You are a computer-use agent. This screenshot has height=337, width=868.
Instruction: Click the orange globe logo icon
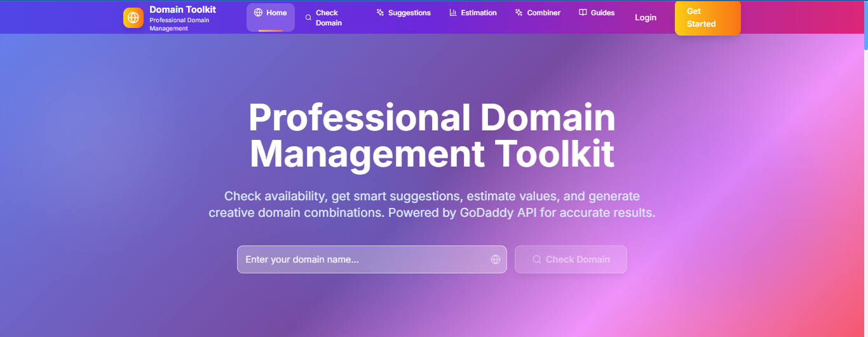point(133,18)
